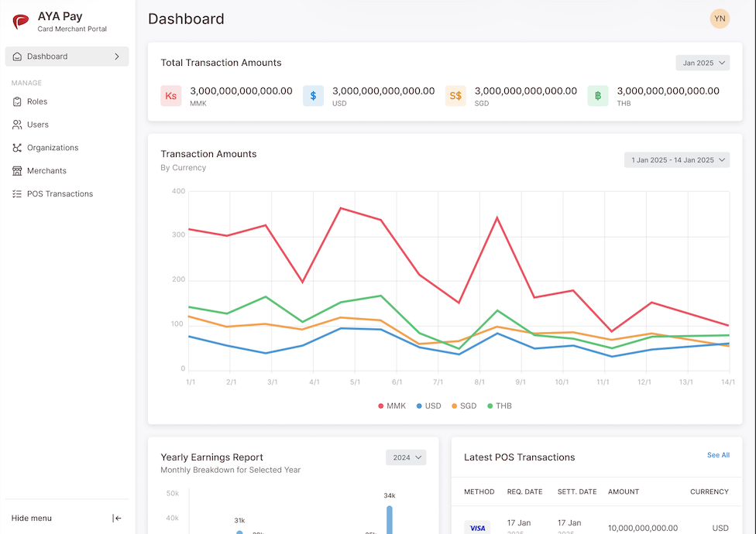Click the AYA Pay logo icon

click(x=21, y=22)
